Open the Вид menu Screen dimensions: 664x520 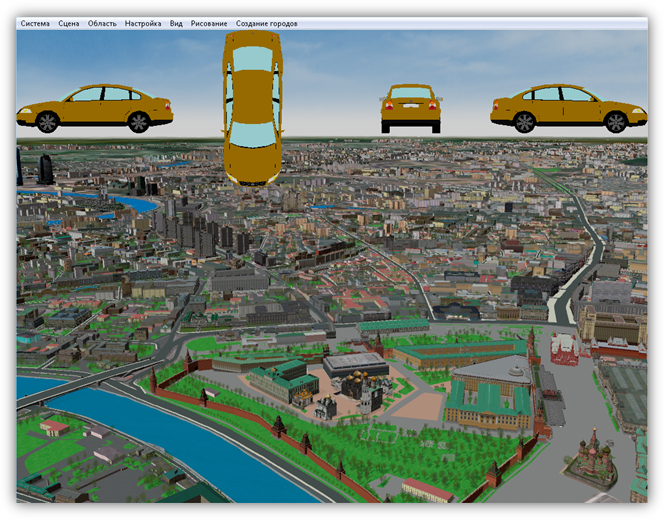click(176, 23)
